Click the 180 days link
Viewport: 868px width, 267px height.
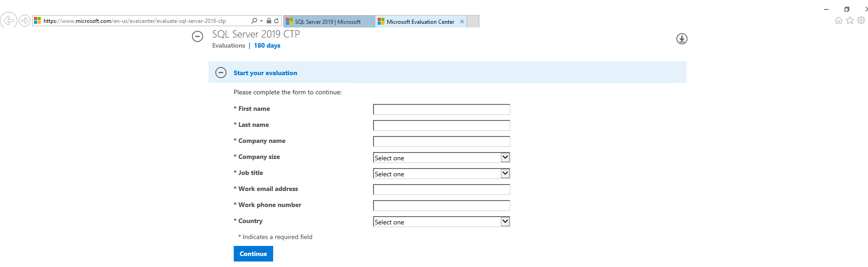(x=267, y=45)
